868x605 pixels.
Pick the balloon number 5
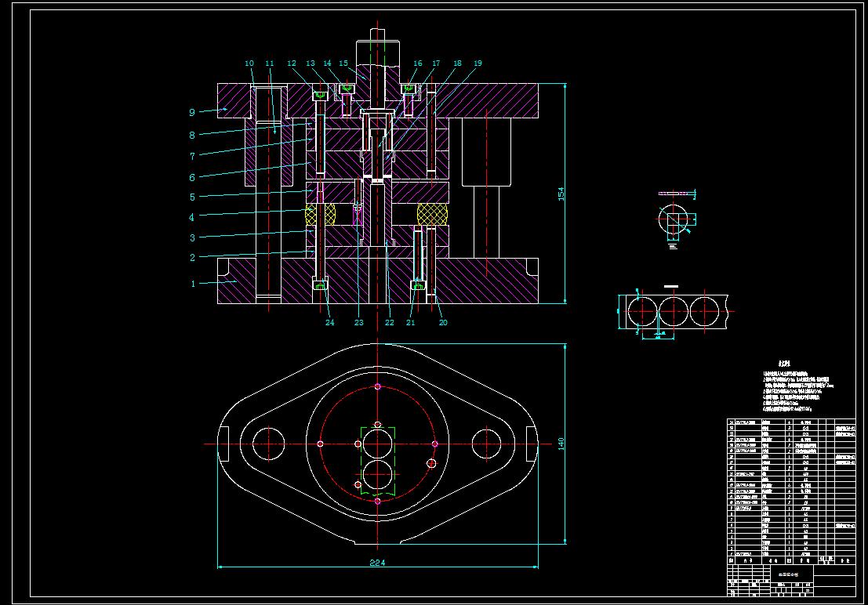point(192,197)
